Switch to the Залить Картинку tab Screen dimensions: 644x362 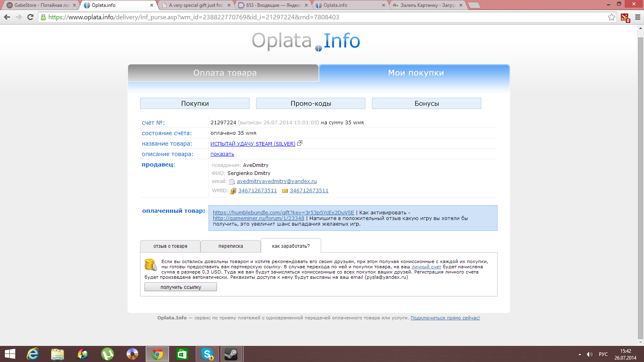click(427, 5)
